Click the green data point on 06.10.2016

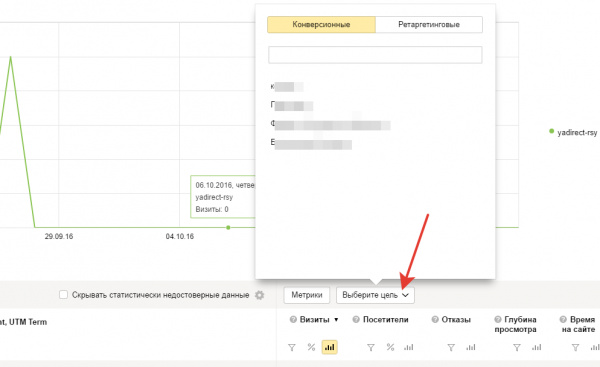coord(228,228)
